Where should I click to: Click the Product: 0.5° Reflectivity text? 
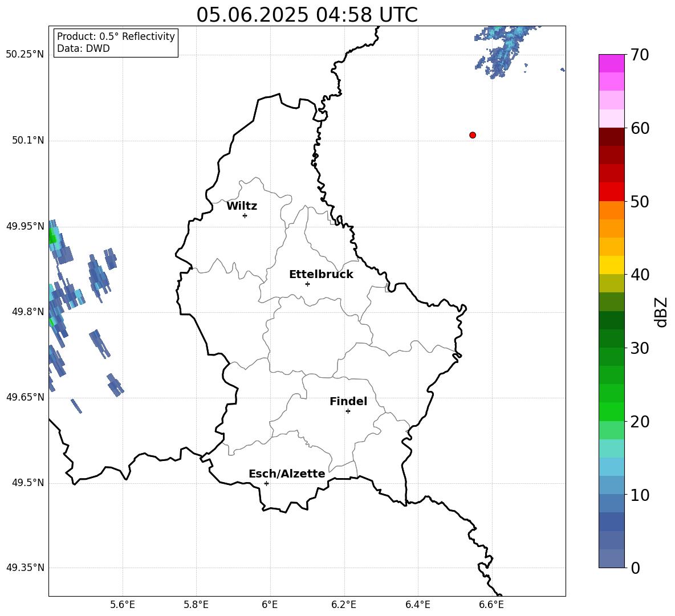point(116,36)
